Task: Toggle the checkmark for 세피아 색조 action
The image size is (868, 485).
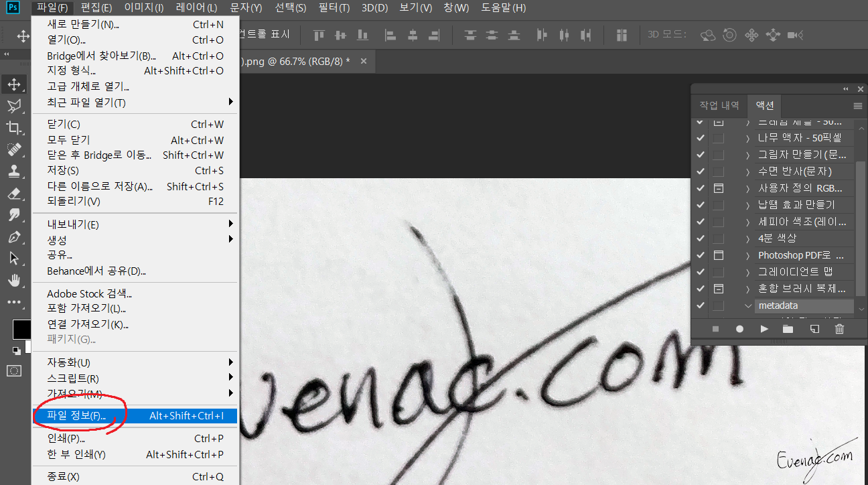Action: [701, 222]
